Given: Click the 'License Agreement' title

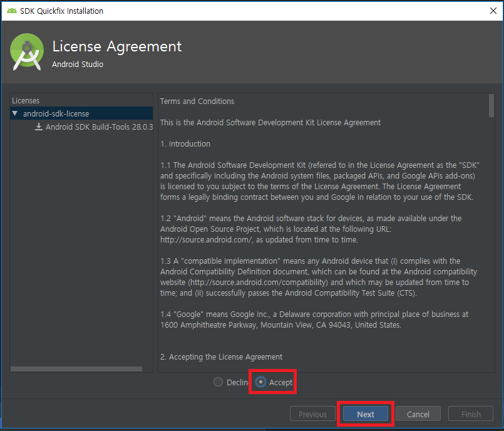Looking at the screenshot, I should tap(117, 46).
